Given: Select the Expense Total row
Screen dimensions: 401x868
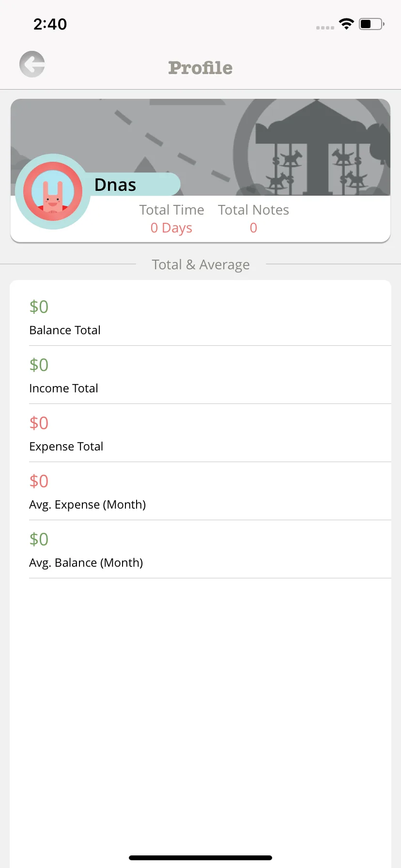Looking at the screenshot, I should click(210, 433).
